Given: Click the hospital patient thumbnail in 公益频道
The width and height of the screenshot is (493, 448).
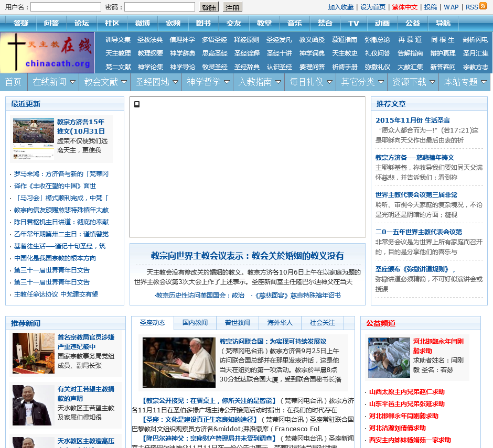Looking at the screenshot, I should (x=389, y=357).
